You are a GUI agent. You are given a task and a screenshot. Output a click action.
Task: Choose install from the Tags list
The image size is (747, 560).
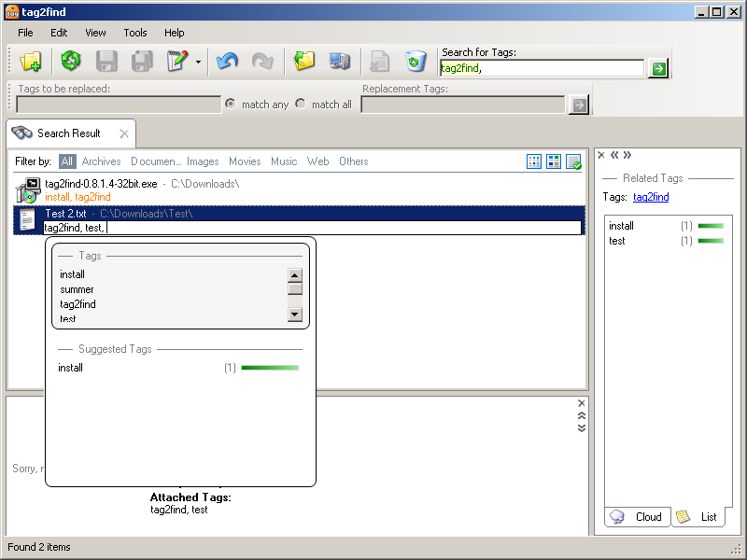73,274
